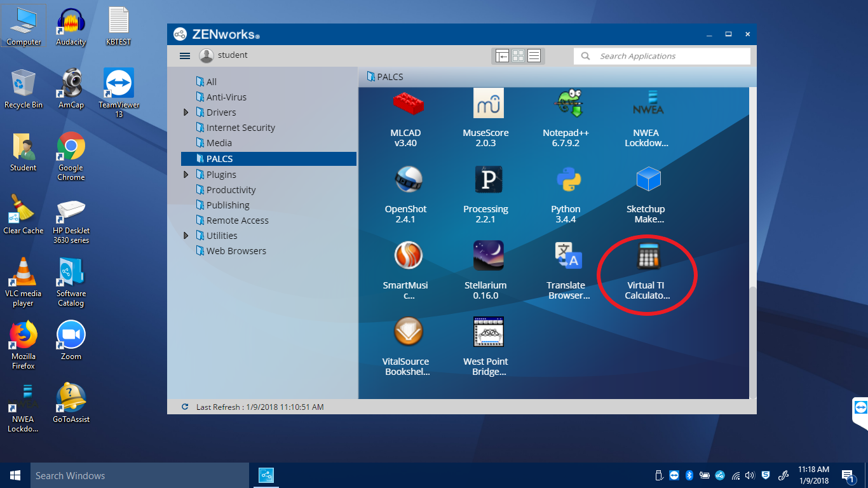Click the Search Applications field

coord(662,56)
